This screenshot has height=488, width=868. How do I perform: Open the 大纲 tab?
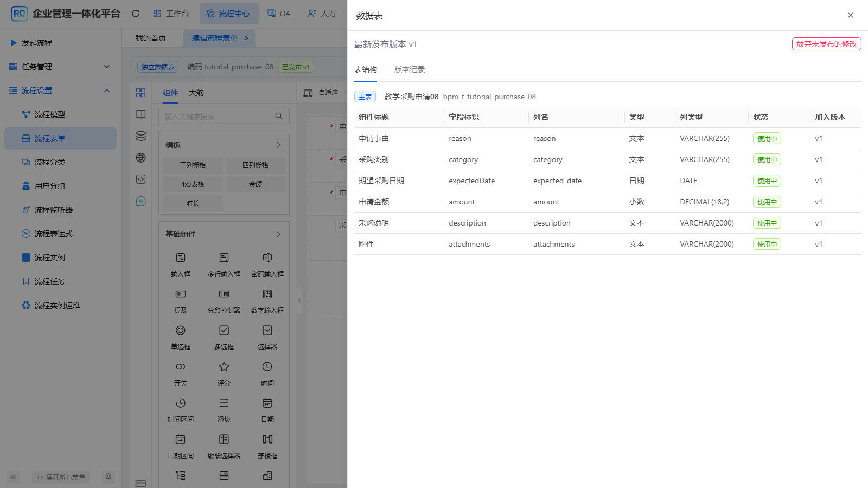196,93
